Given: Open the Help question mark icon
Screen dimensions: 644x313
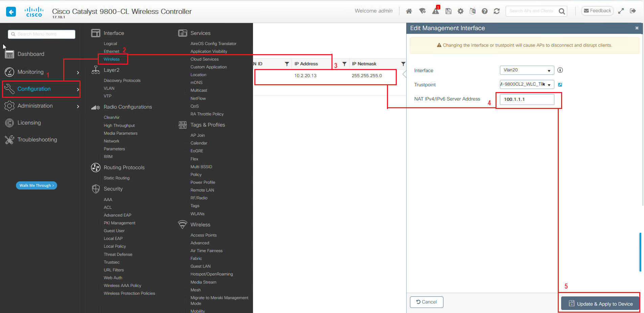Looking at the screenshot, I should (485, 11).
